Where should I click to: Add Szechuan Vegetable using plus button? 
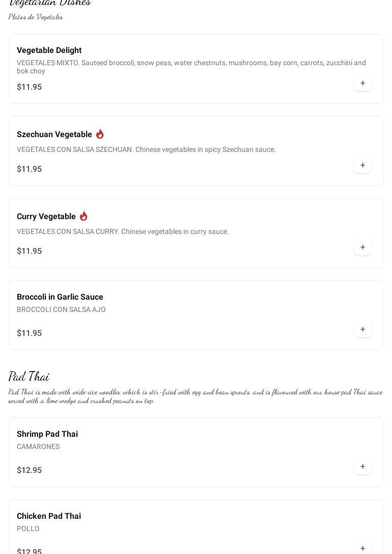(x=362, y=165)
